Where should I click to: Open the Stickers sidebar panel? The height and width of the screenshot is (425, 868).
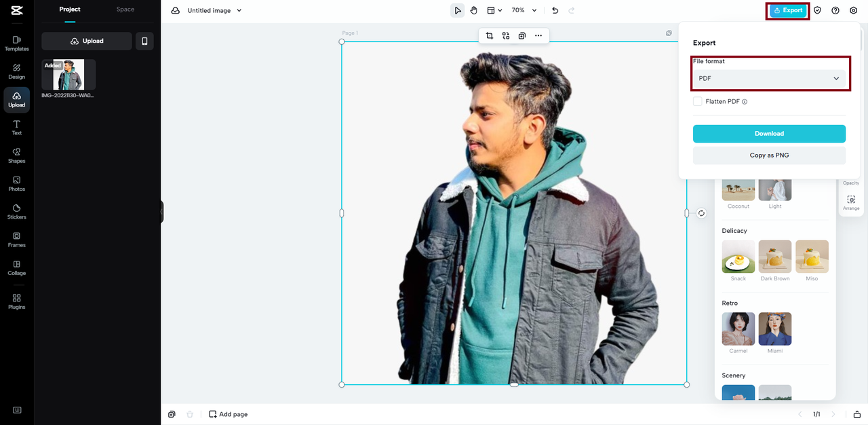pyautogui.click(x=17, y=212)
